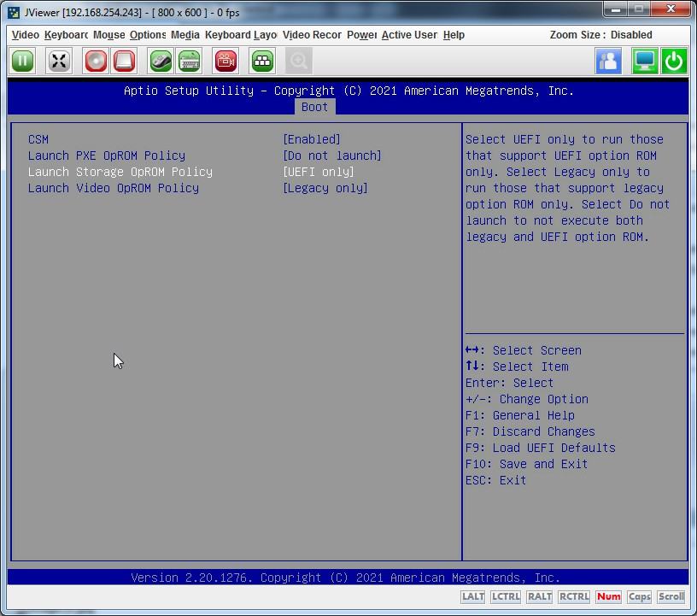Change the [UEFI only] storage value

click(319, 172)
